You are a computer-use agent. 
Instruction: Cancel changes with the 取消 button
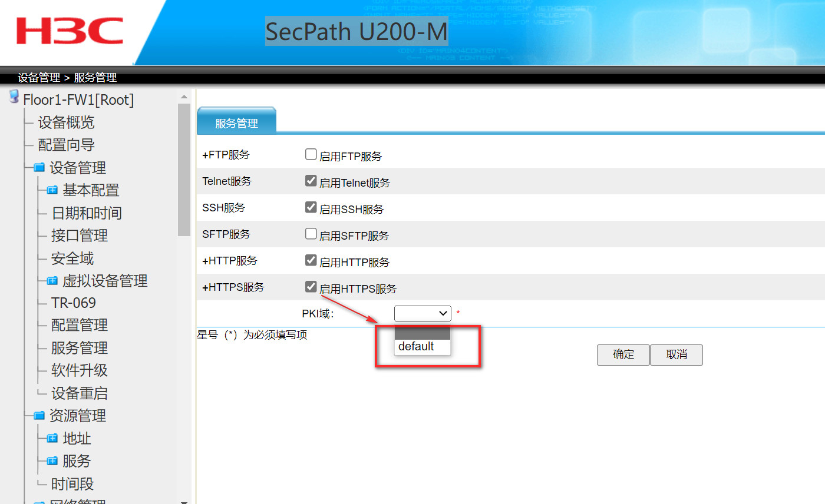pyautogui.click(x=676, y=354)
